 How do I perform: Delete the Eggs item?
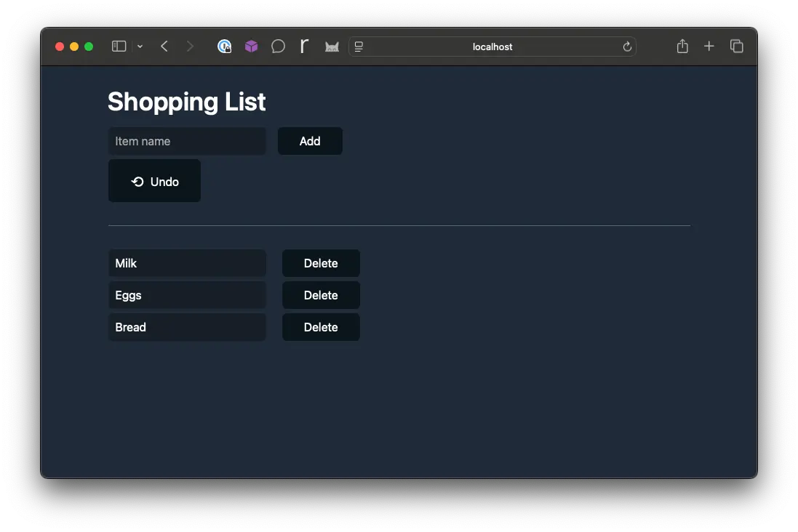(x=321, y=295)
